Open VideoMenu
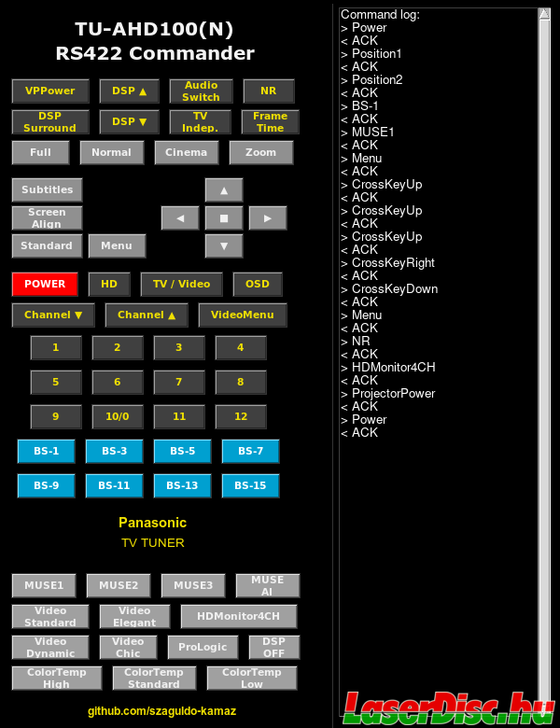This screenshot has width=560, height=728. tap(243, 315)
